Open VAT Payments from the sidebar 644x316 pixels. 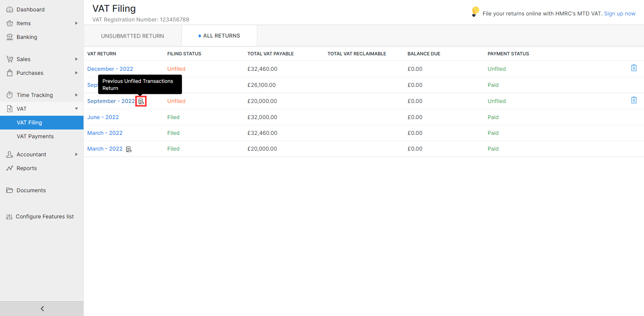click(35, 136)
